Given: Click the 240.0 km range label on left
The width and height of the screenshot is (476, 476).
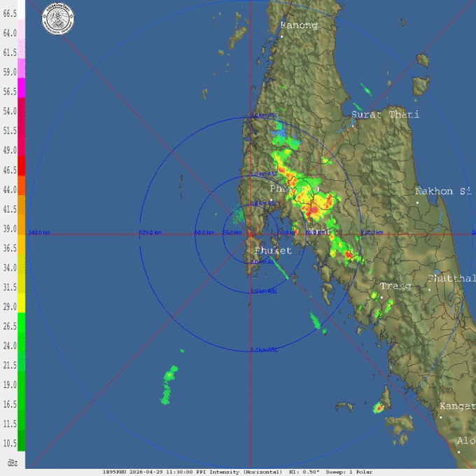Looking at the screenshot, I should [x=38, y=232].
